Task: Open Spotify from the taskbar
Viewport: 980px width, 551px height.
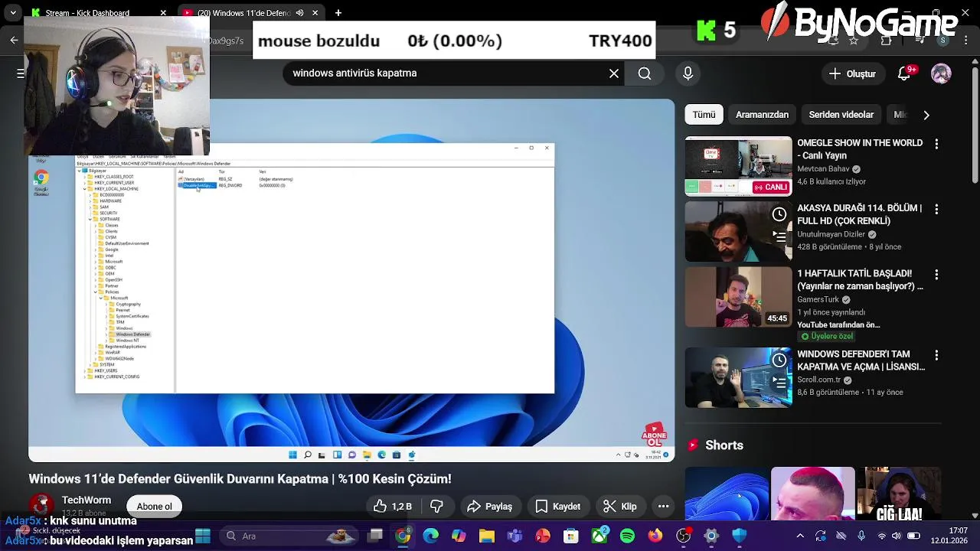Action: [x=627, y=536]
